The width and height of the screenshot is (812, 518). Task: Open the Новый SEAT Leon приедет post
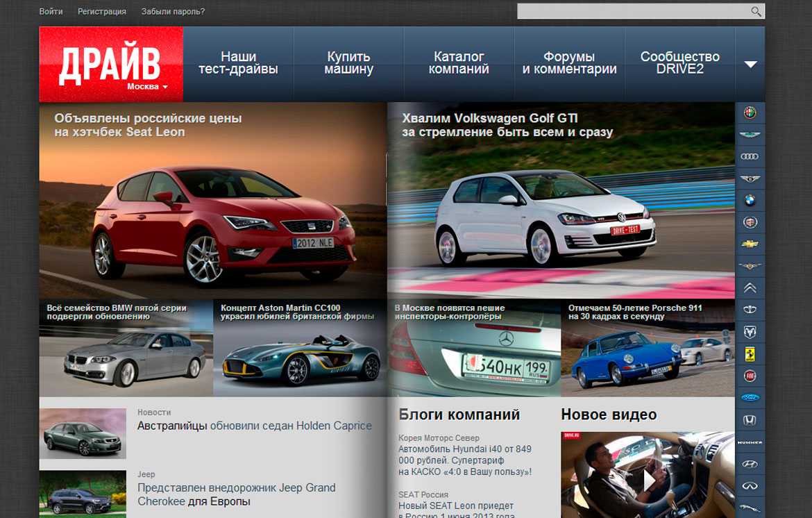(x=456, y=510)
